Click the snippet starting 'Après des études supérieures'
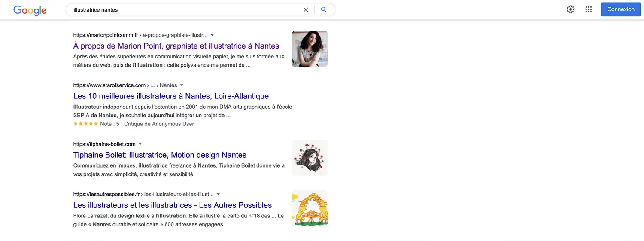Image resolution: width=644 pixels, height=241 pixels. point(179,61)
